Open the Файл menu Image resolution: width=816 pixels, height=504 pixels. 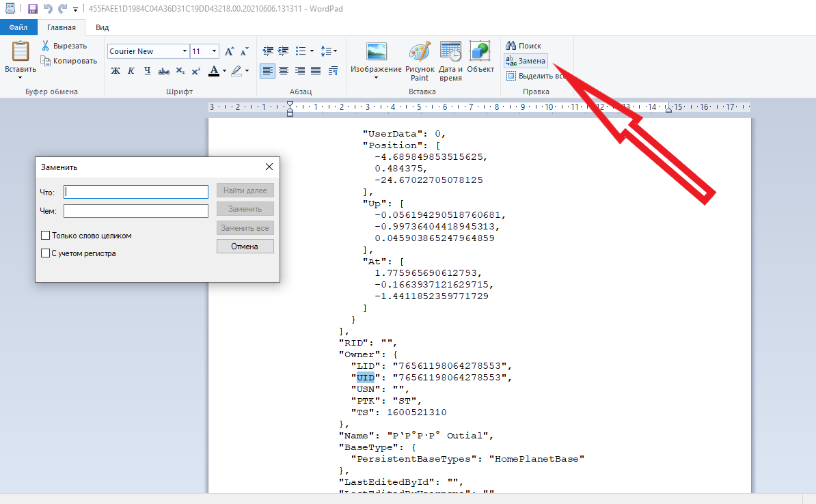pyautogui.click(x=18, y=27)
